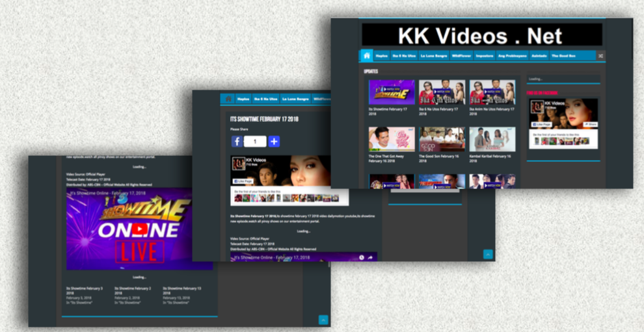Click 'Distributed by: ABS-CBN' line in bottom-left window

coord(109,185)
